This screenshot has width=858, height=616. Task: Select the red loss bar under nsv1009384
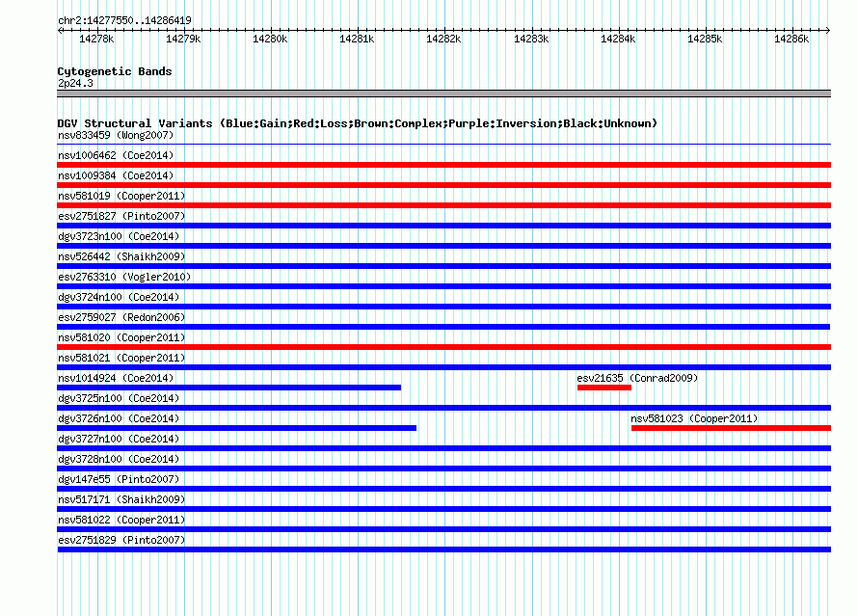[x=443, y=185]
